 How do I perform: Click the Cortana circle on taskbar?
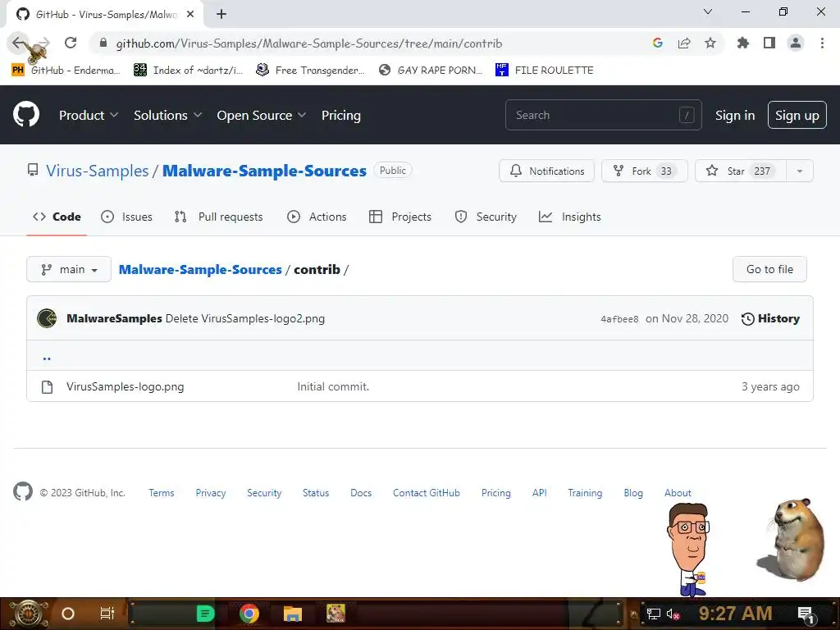(68, 614)
